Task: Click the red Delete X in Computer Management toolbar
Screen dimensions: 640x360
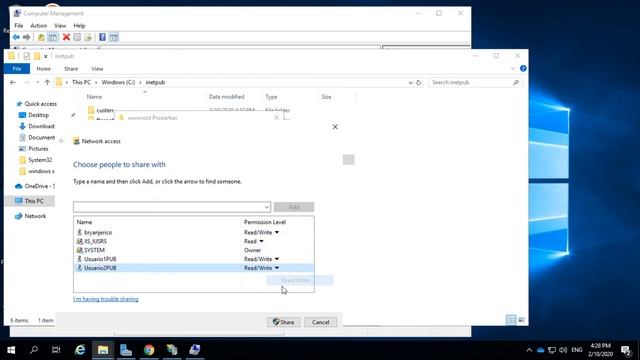Action: coord(66,37)
